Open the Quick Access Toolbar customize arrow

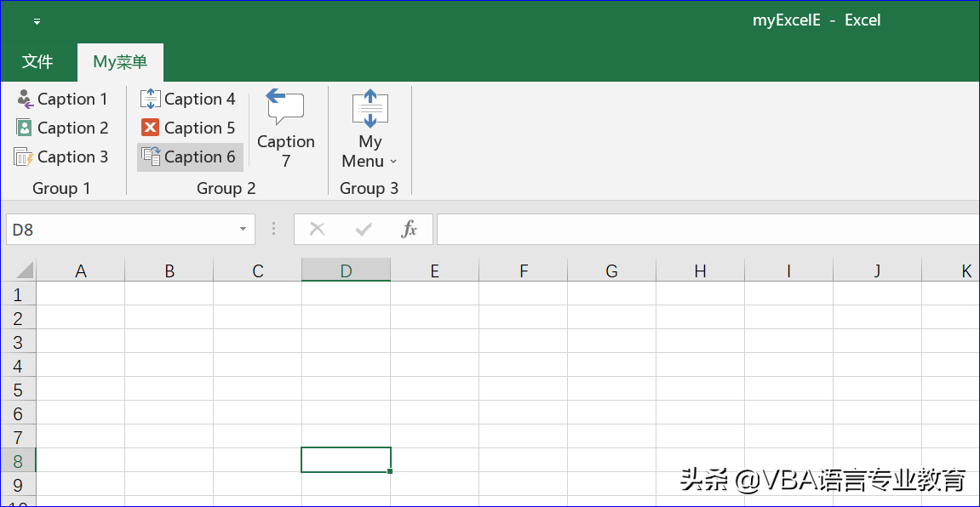coord(37,21)
